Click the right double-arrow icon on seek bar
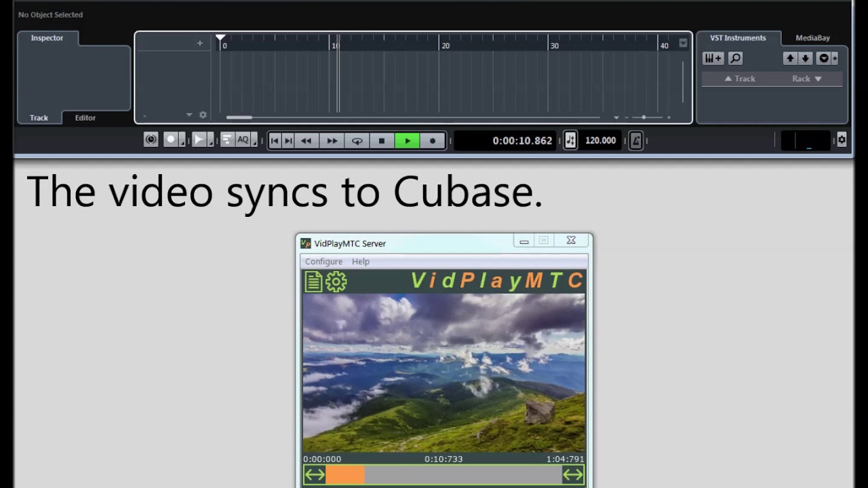Viewport: 868px width, 488px height. click(573, 475)
